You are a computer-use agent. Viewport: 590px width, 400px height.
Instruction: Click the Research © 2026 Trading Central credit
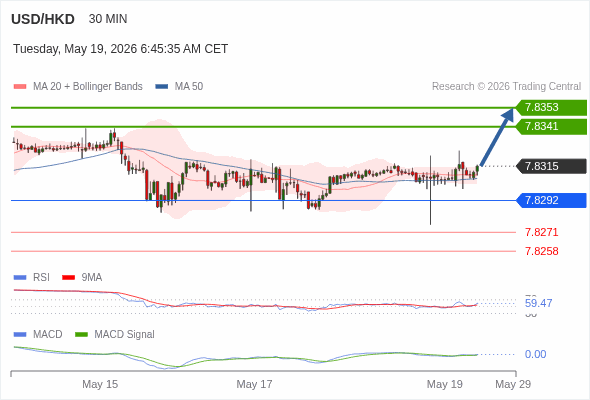506,87
